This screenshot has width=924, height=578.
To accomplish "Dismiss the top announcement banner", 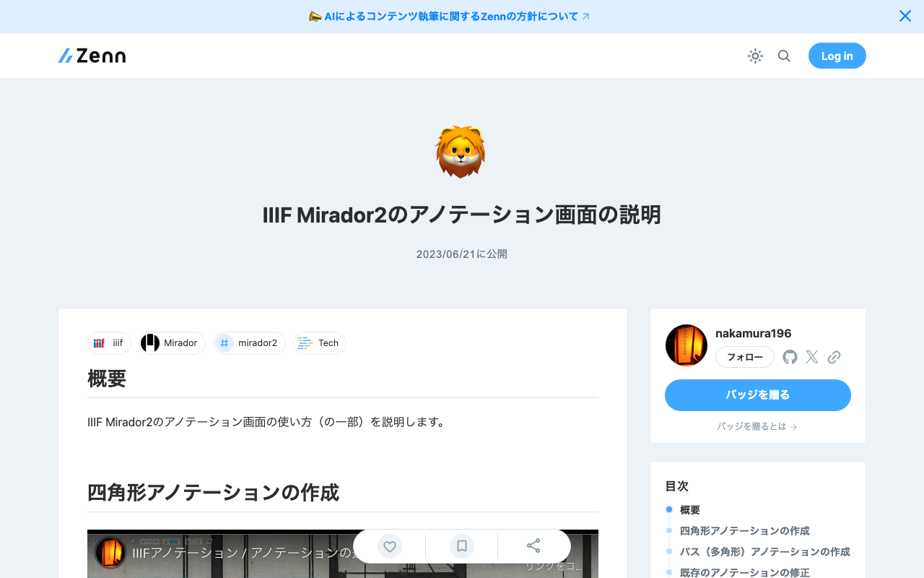I will coord(905,16).
